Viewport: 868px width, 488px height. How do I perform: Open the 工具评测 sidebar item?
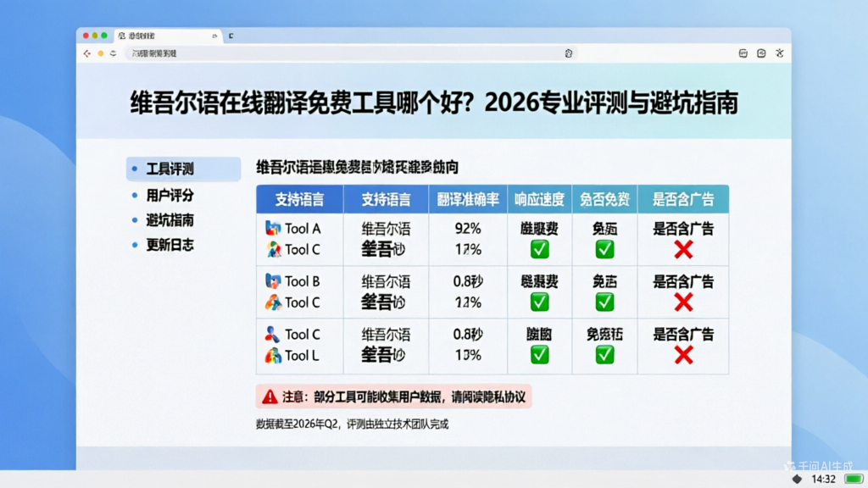pyautogui.click(x=183, y=169)
